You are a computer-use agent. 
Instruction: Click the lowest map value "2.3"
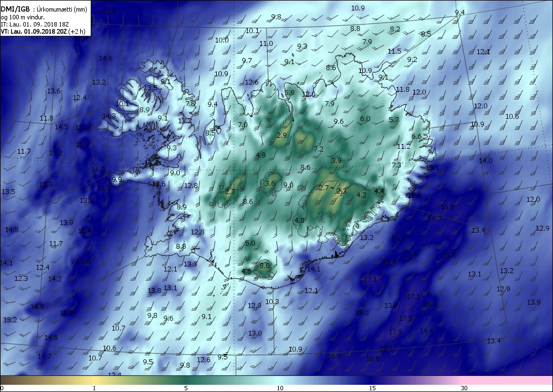coord(341,191)
